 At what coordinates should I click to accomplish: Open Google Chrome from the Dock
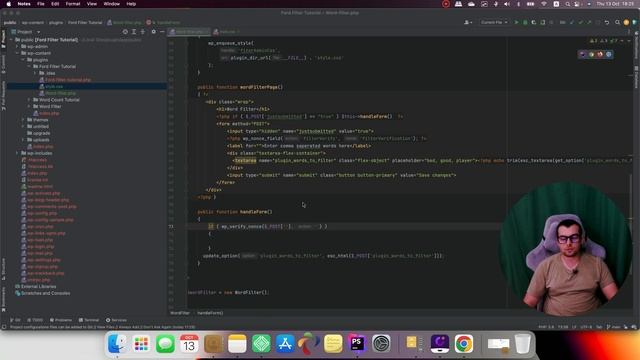[x=464, y=344]
